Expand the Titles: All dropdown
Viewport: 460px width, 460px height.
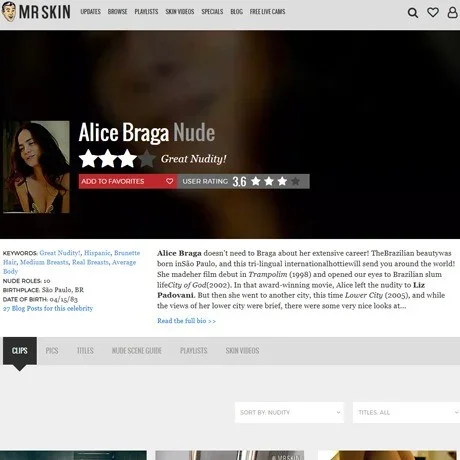click(x=406, y=412)
